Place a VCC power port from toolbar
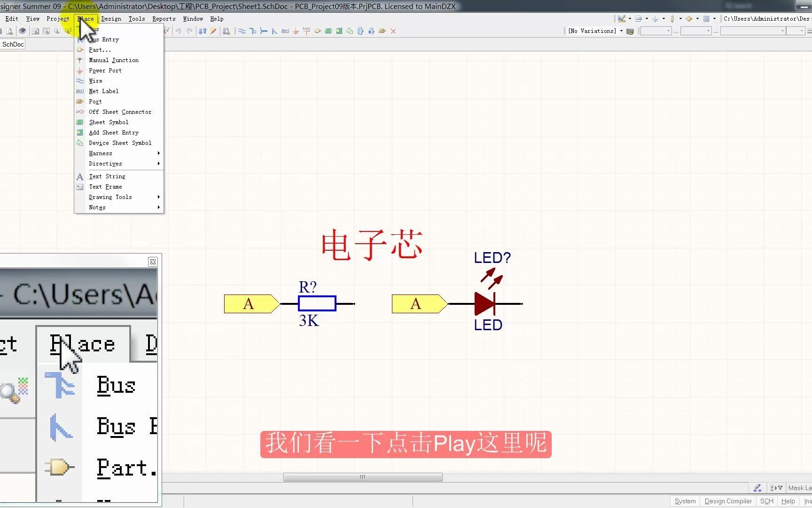812x508 pixels. [307, 31]
